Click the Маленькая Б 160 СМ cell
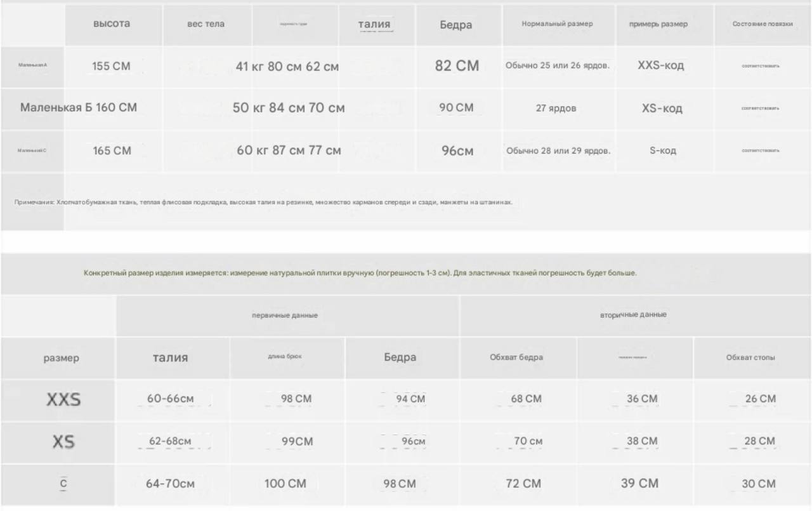The image size is (812, 511). (x=79, y=108)
